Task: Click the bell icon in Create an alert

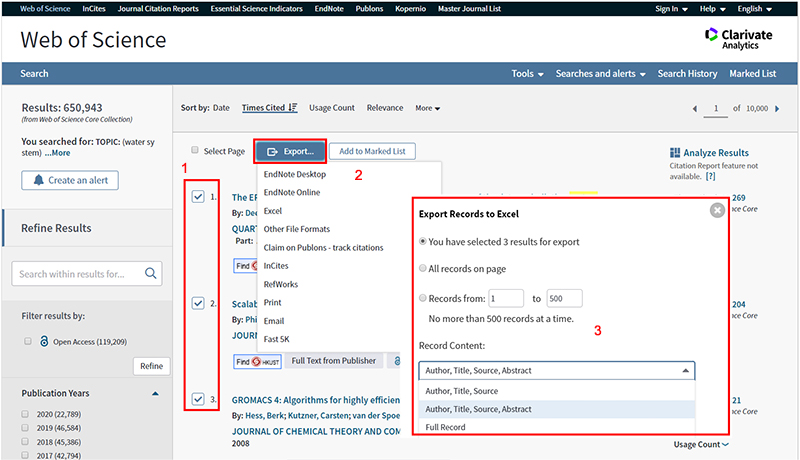Action: [38, 180]
